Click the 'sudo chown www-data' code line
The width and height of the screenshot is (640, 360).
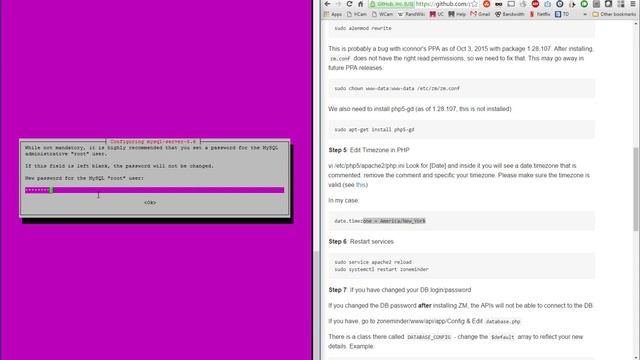(397, 88)
